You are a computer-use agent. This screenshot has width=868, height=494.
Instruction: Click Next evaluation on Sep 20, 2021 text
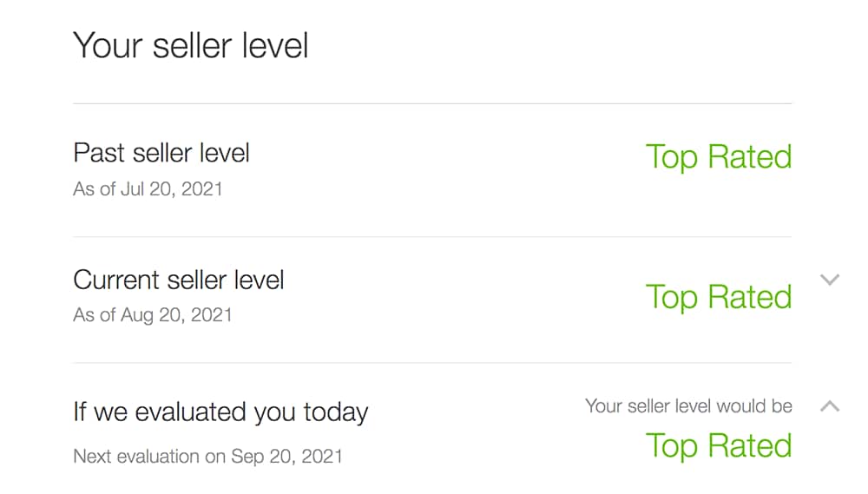(207, 457)
